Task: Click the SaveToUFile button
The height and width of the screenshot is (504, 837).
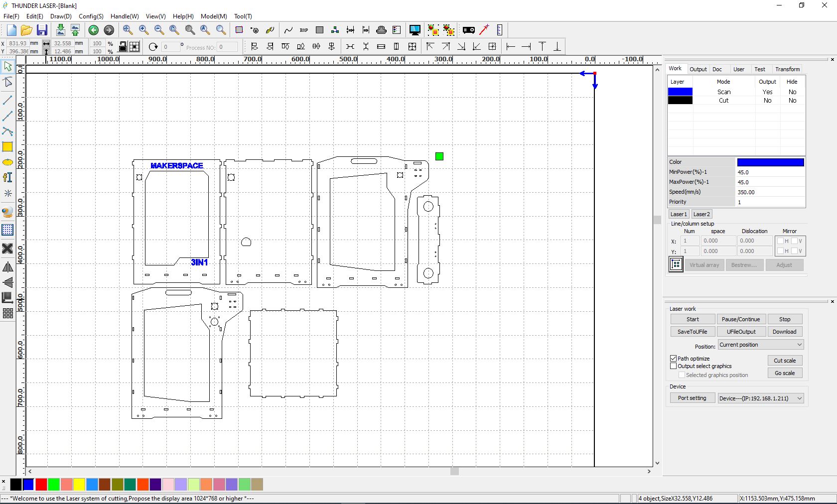Action: [x=693, y=332]
